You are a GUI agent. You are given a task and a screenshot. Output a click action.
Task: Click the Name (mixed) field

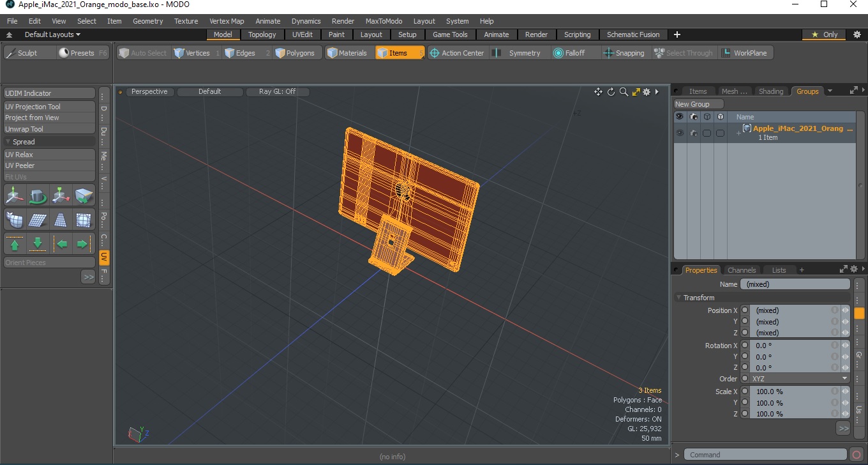(795, 284)
